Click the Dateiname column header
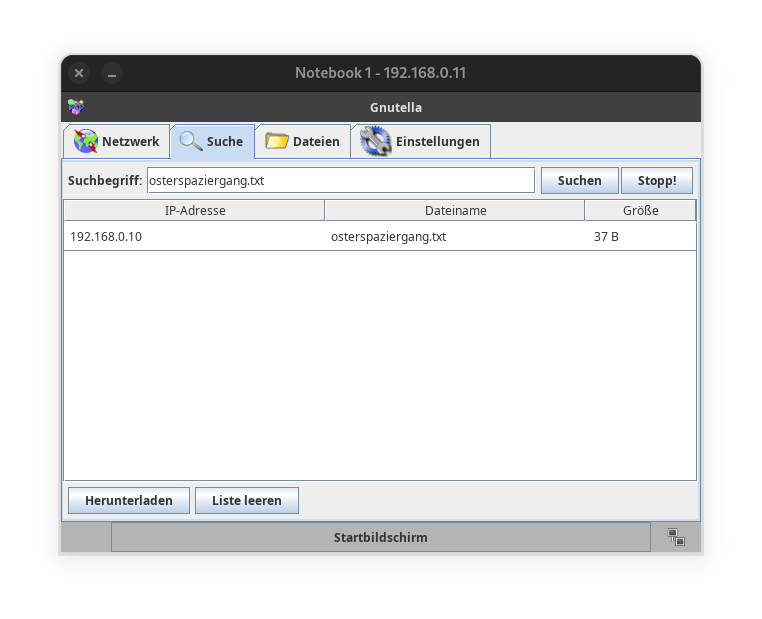Viewport: 762px width, 619px height. click(455, 210)
